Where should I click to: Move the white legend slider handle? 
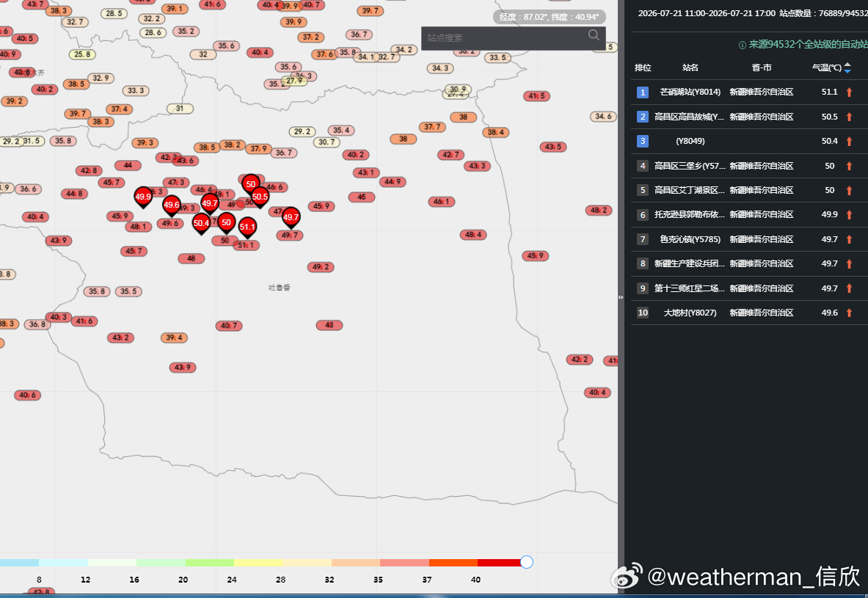[x=526, y=562]
